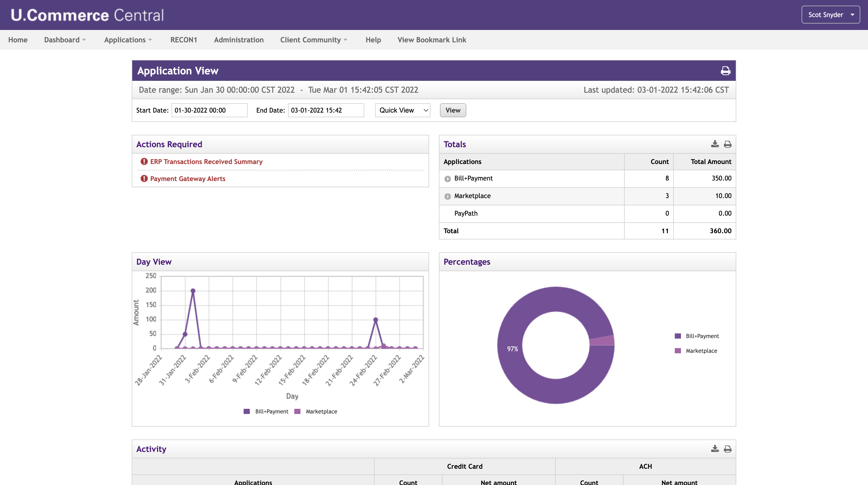Print the Totals table

727,144
